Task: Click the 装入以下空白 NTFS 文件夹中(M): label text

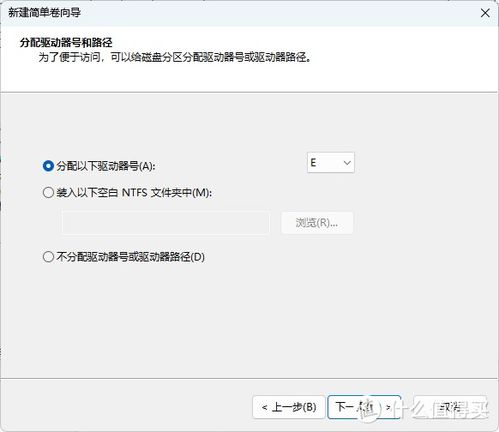Action: coord(134,192)
